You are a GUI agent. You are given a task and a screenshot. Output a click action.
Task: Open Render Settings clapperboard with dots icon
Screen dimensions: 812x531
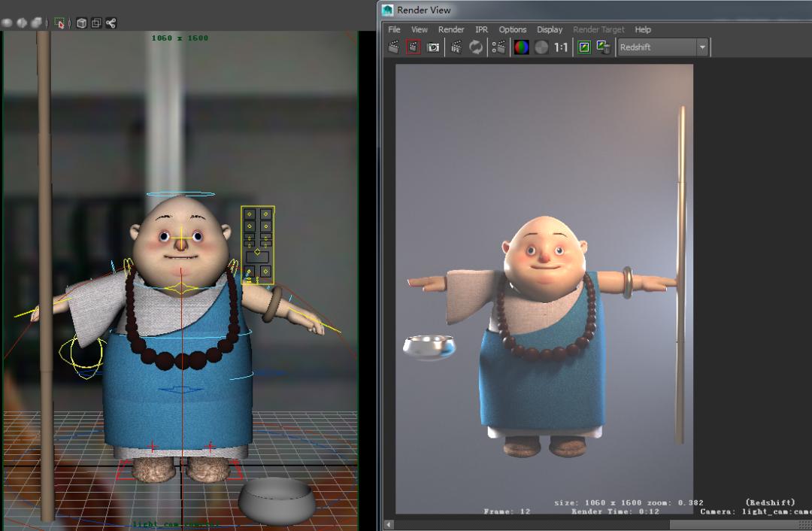(x=498, y=47)
